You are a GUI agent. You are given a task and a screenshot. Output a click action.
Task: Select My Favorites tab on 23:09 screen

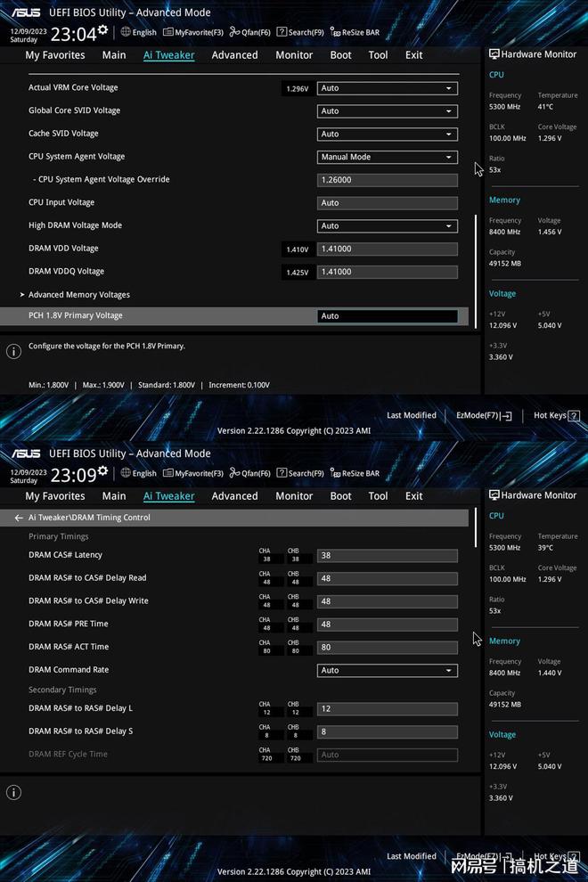(55, 496)
